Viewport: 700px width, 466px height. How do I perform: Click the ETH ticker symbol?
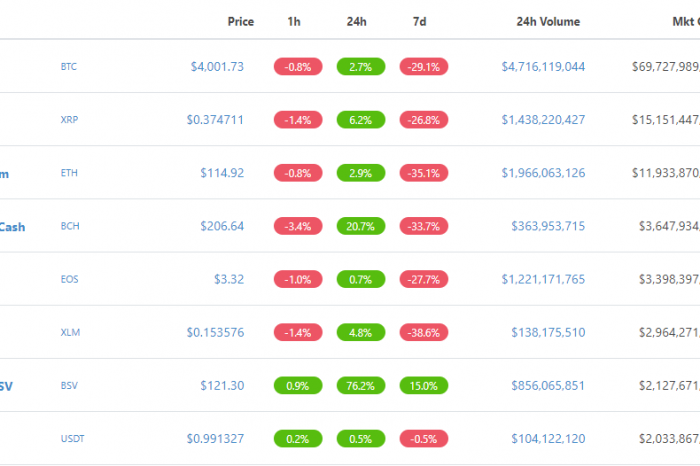pos(69,173)
